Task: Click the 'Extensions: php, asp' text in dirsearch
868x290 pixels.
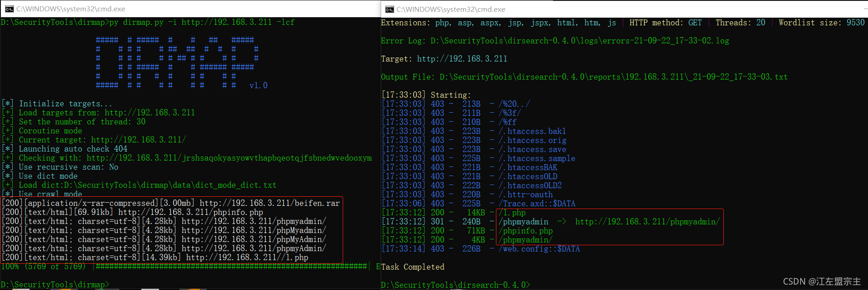Action: (x=427, y=23)
